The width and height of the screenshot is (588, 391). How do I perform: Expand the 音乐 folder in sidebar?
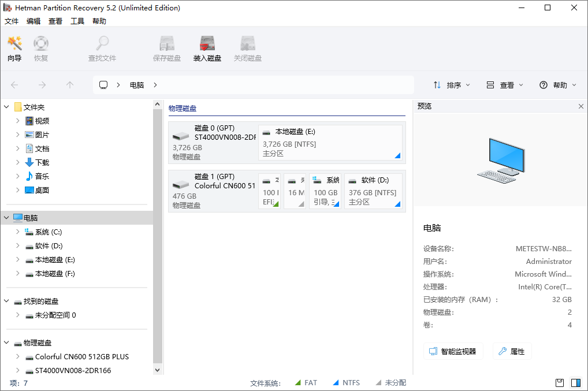pos(17,176)
